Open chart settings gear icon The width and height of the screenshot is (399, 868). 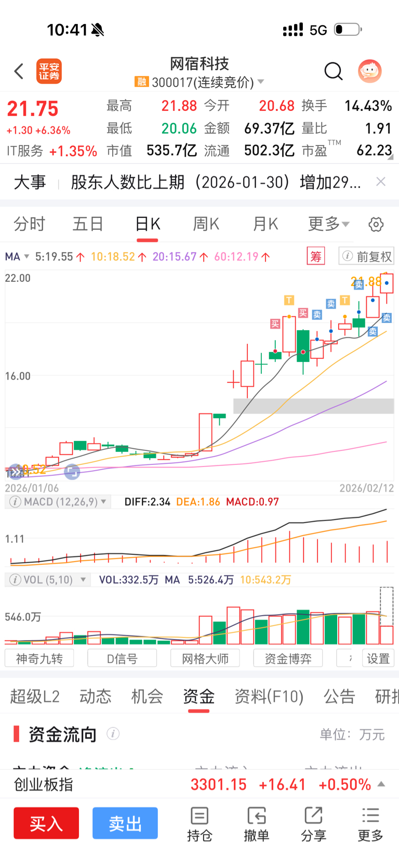[376, 225]
